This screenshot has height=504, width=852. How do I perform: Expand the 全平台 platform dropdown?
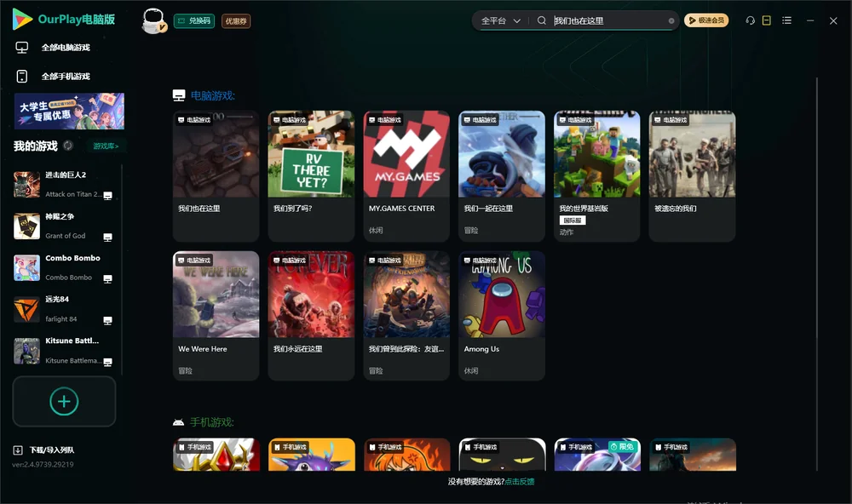500,20
